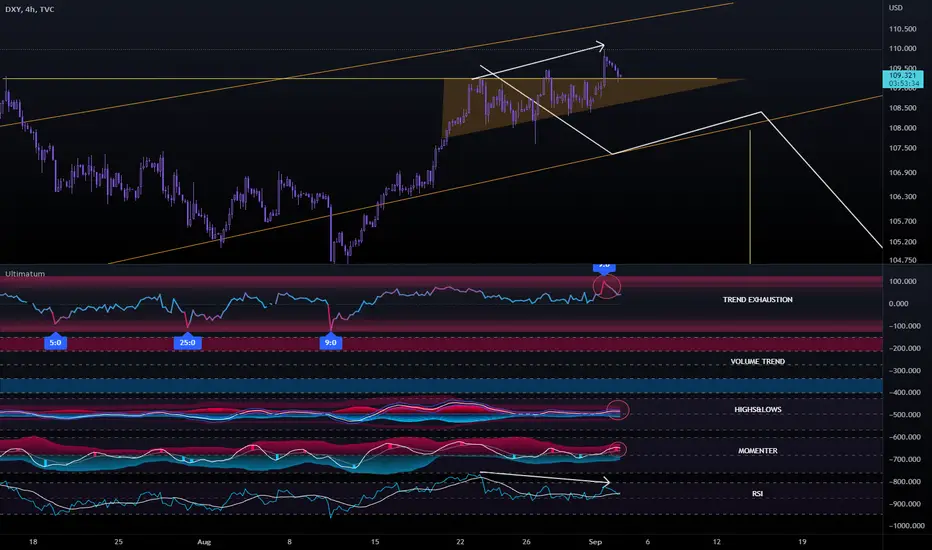The height and width of the screenshot is (550, 932).
Task: Click the -400.000 indicator axis value
Action: tap(905, 392)
